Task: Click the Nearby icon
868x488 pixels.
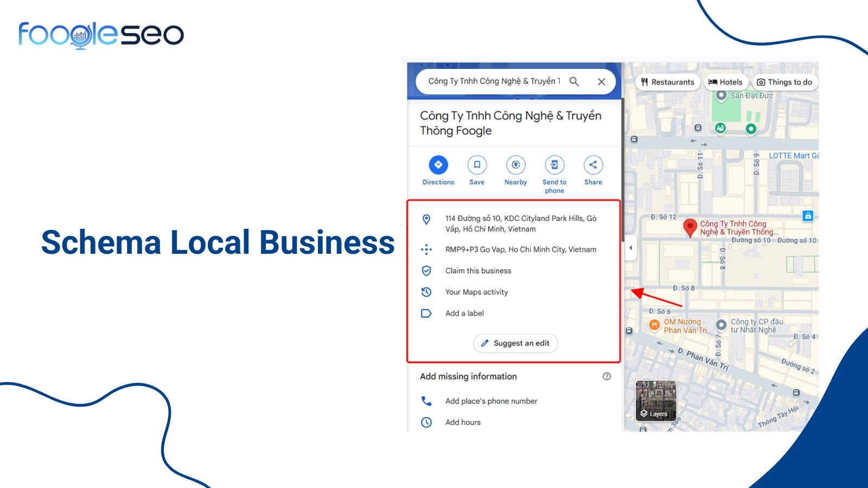Action: [516, 165]
